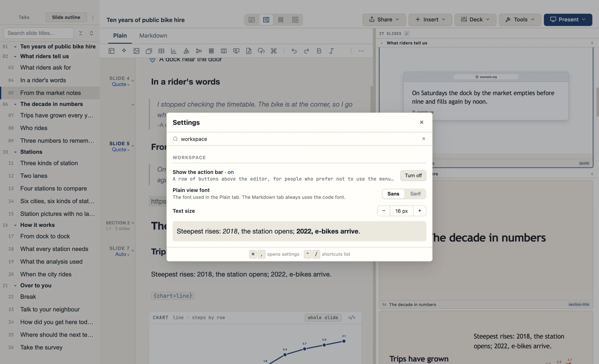Open the Share dropdown

[x=384, y=20]
